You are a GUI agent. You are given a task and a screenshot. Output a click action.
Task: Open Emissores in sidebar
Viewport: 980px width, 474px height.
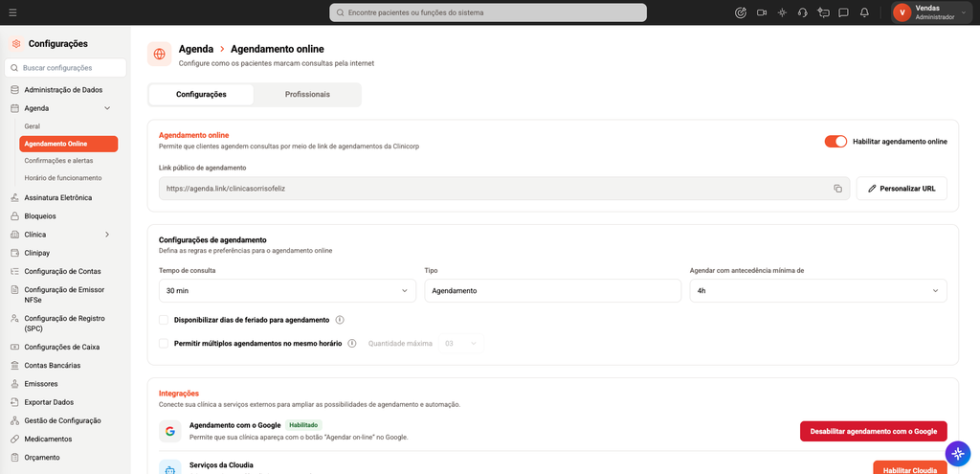41,384
